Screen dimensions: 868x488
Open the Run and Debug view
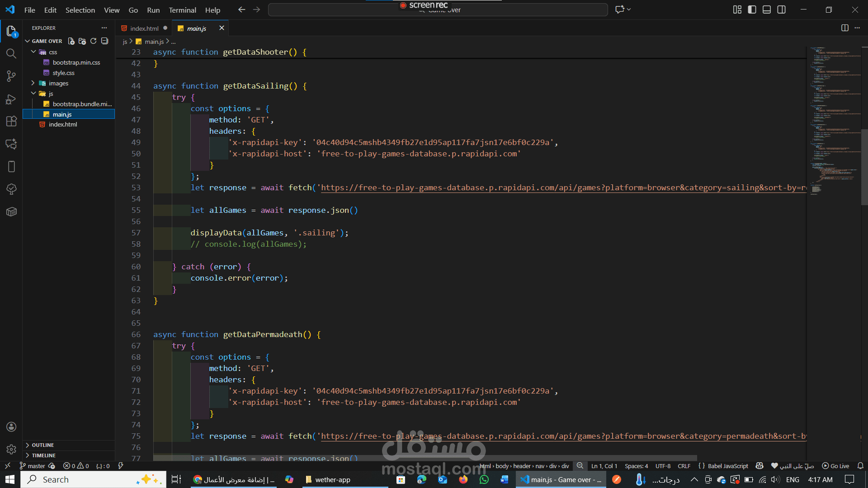[11, 99]
